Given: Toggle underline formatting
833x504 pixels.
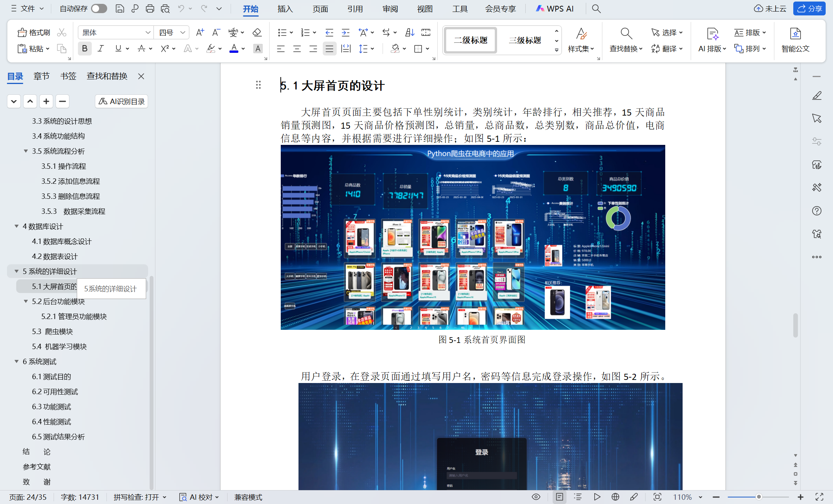Looking at the screenshot, I should (x=118, y=49).
